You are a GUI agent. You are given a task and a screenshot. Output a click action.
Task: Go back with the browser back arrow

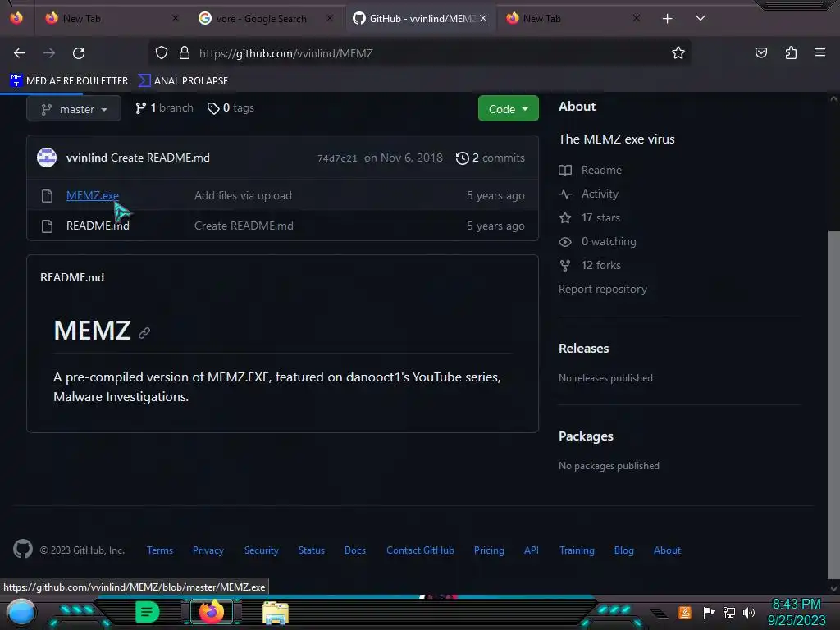[x=20, y=53]
